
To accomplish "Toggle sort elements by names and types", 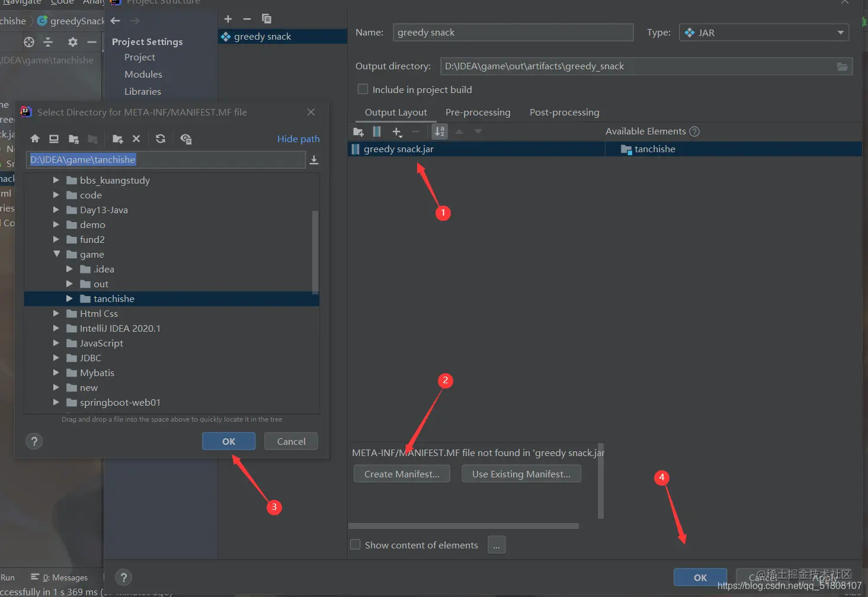I will (x=440, y=131).
